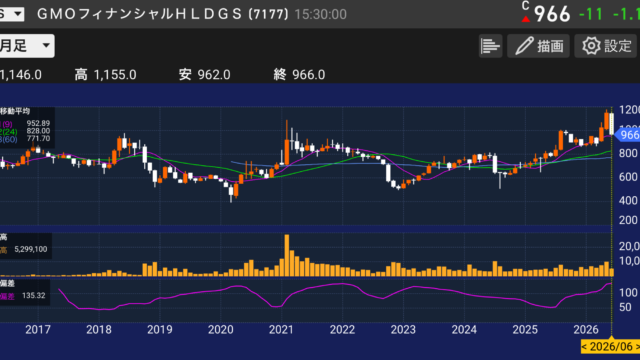The height and width of the screenshot is (360, 640).
Task: Open the 描画 drawing pencil tool
Action: [x=538, y=46]
